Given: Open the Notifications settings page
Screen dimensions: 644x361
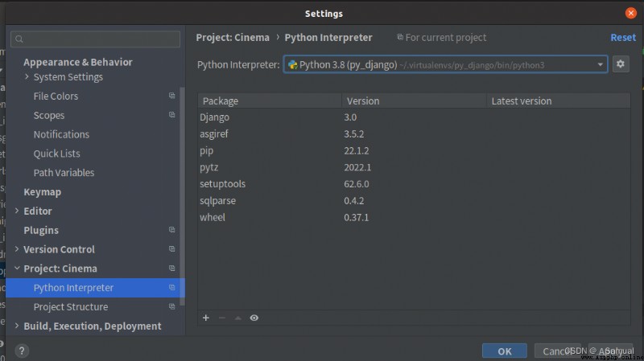Looking at the screenshot, I should coord(61,134).
